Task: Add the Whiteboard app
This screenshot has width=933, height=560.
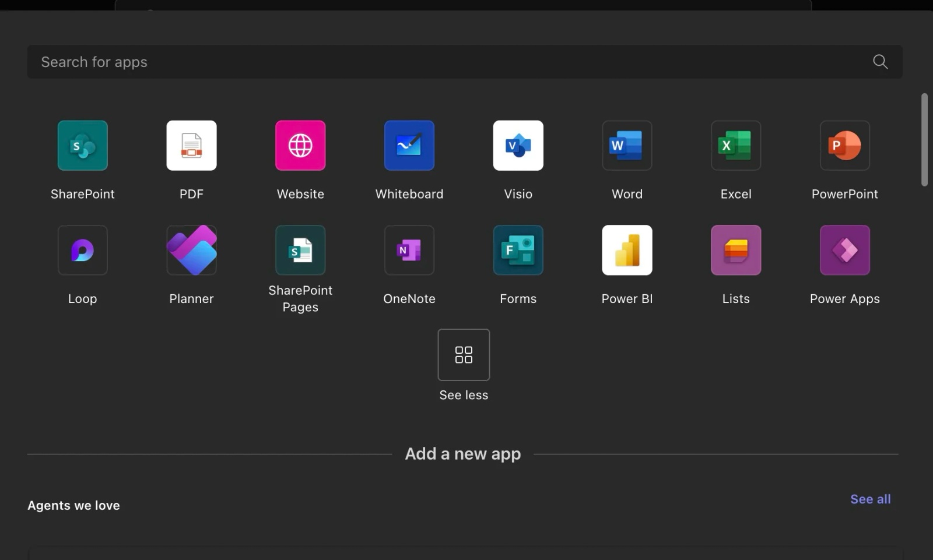Action: click(409, 146)
